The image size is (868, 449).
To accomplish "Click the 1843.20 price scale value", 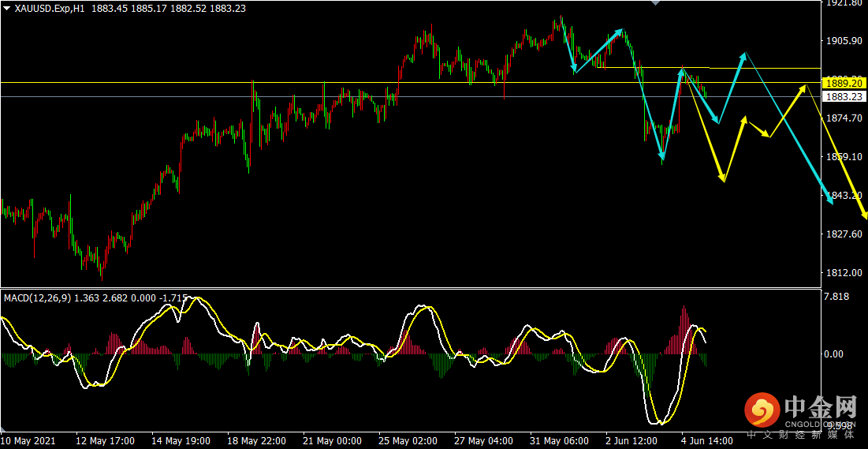I will 844,196.
